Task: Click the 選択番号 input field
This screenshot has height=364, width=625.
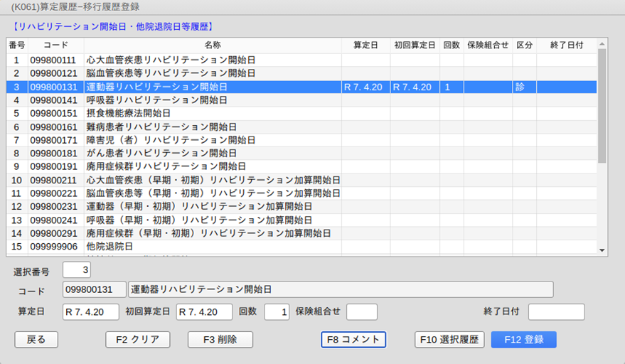Action: pyautogui.click(x=77, y=270)
